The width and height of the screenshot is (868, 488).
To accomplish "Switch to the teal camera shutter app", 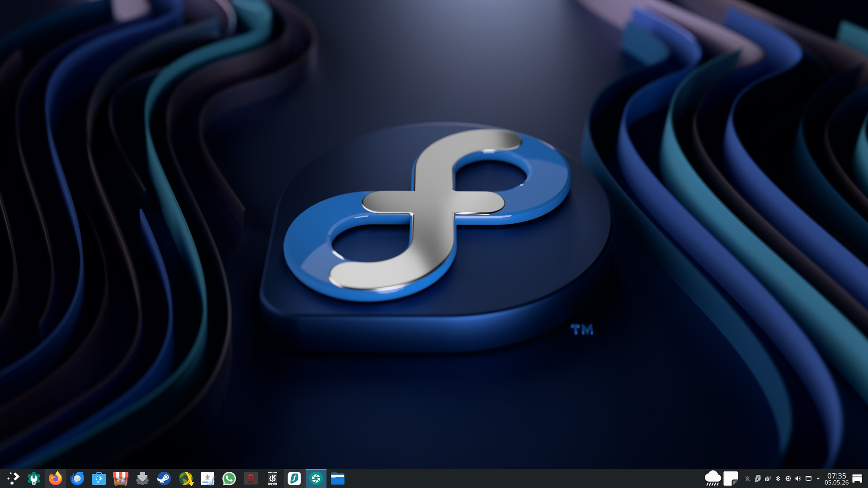I will [x=316, y=478].
